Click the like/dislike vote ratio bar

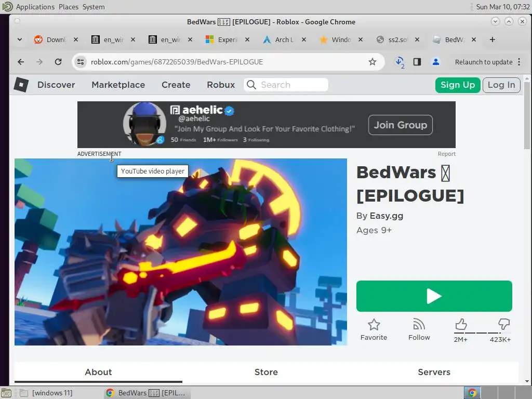click(x=482, y=333)
